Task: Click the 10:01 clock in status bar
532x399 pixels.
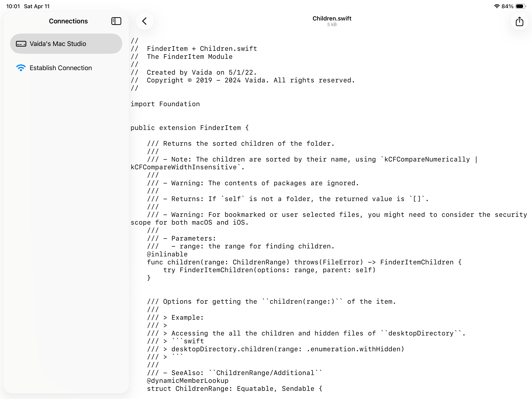Action: point(13,6)
